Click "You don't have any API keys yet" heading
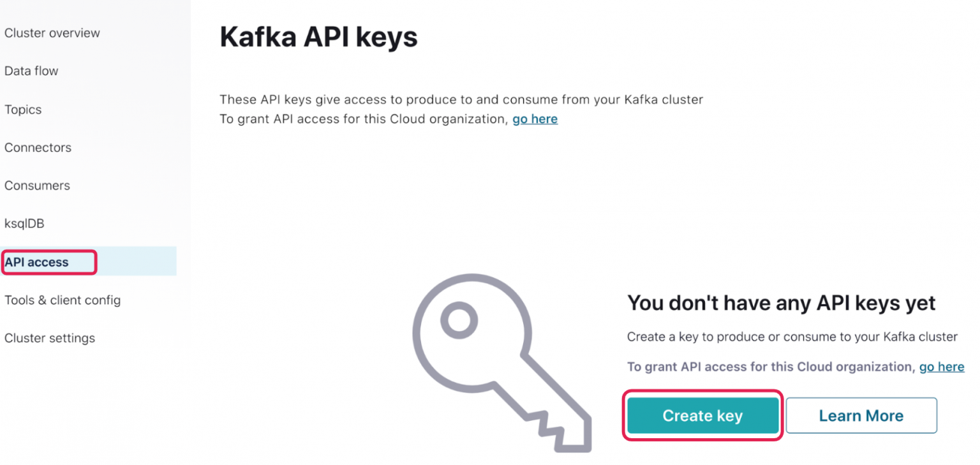This screenshot has height=465, width=980. pyautogui.click(x=781, y=303)
